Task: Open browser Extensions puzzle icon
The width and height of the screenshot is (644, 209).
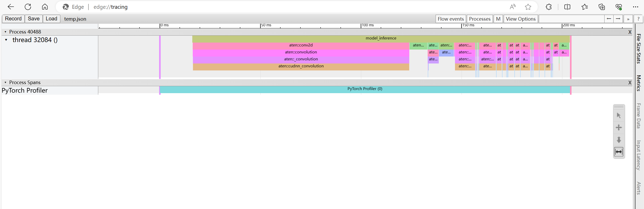Action: click(549, 7)
